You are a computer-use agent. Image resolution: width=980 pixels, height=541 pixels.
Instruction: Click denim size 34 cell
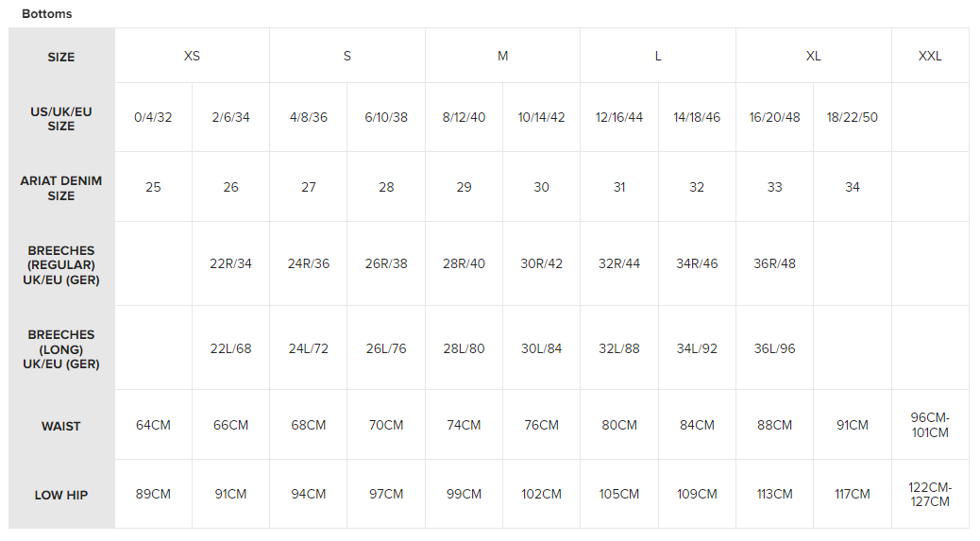point(852,187)
